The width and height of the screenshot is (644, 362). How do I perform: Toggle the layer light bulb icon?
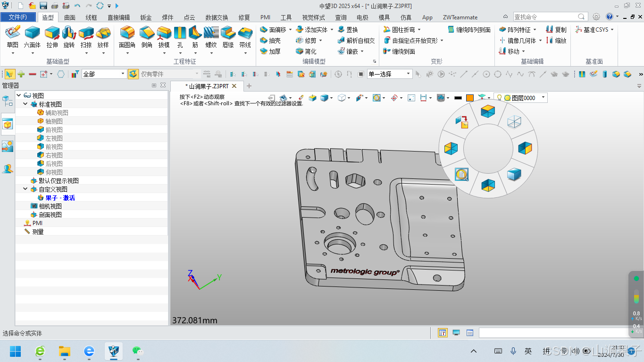[498, 98]
